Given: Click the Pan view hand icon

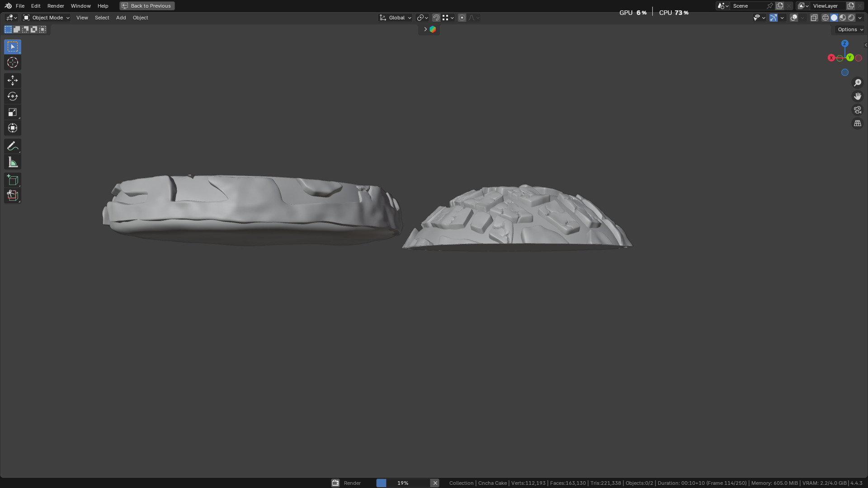Looking at the screenshot, I should point(858,96).
